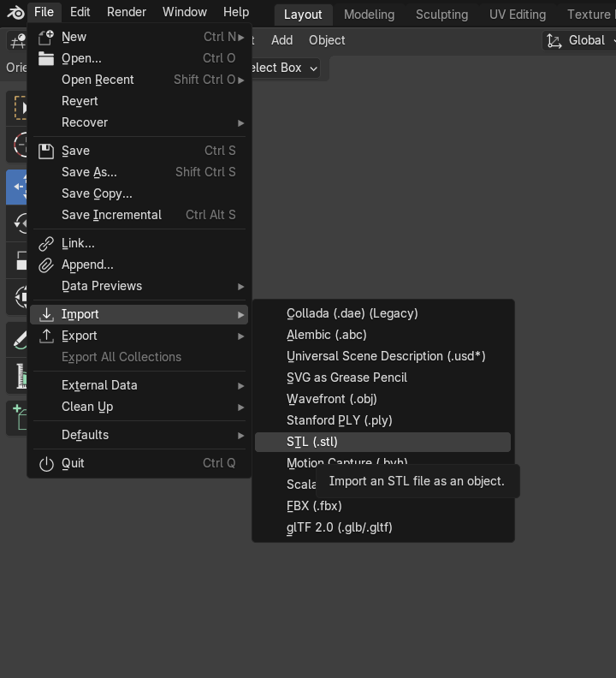Open the Render menu
The image size is (616, 678).
click(x=127, y=12)
